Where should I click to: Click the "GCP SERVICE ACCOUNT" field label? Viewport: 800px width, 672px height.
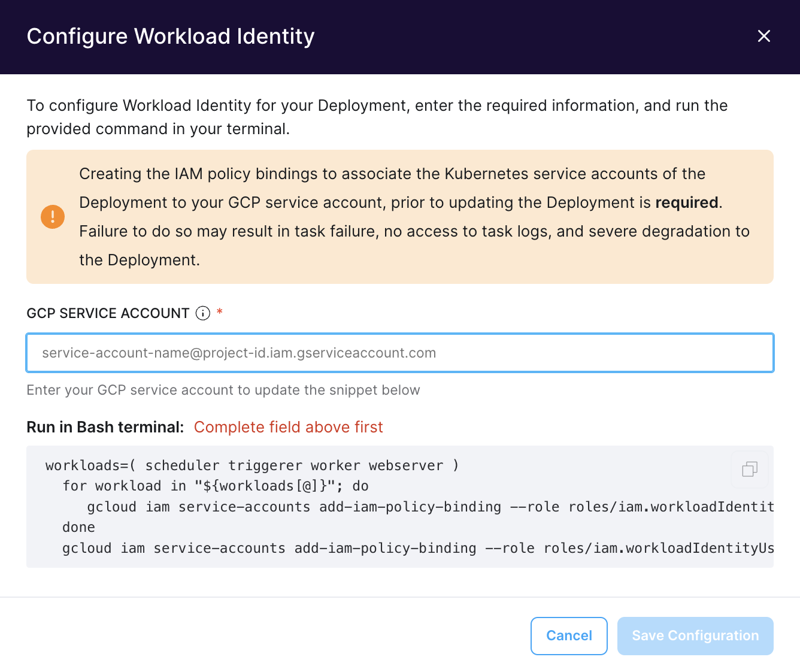(108, 313)
